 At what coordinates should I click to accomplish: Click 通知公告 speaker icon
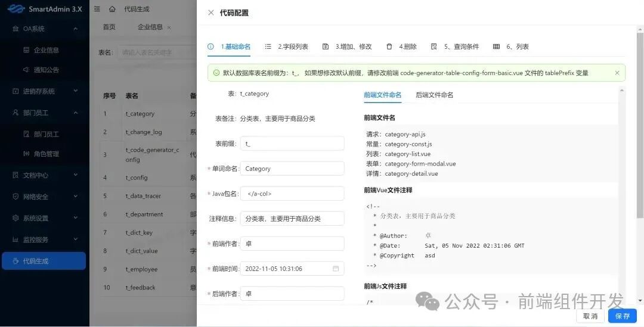click(26, 70)
